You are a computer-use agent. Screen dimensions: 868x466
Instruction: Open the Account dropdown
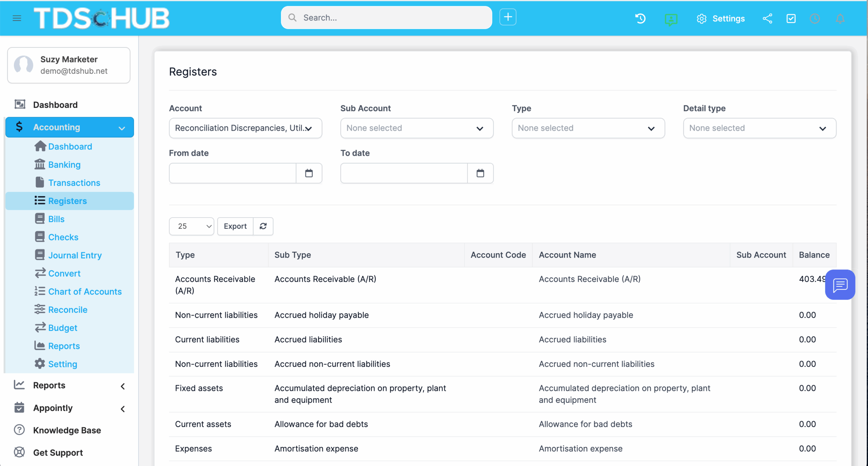pos(245,128)
